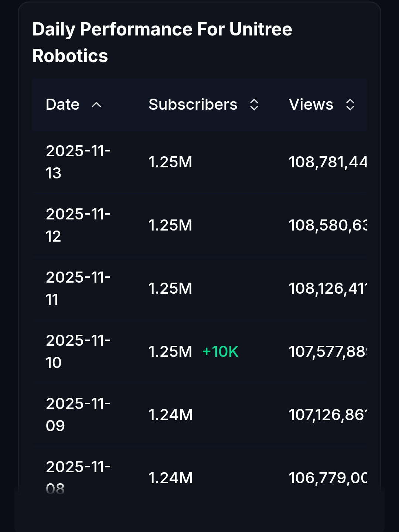399x532 pixels.
Task: Click the Views column header
Action: point(311,105)
